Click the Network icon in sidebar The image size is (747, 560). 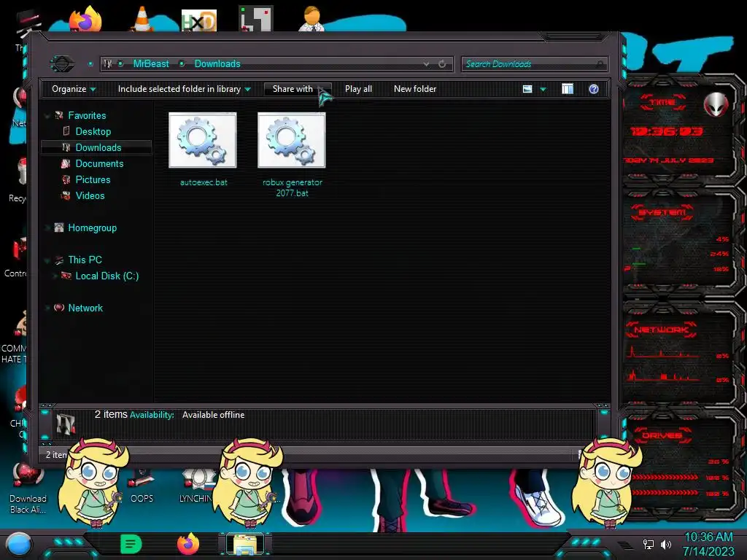tap(59, 308)
